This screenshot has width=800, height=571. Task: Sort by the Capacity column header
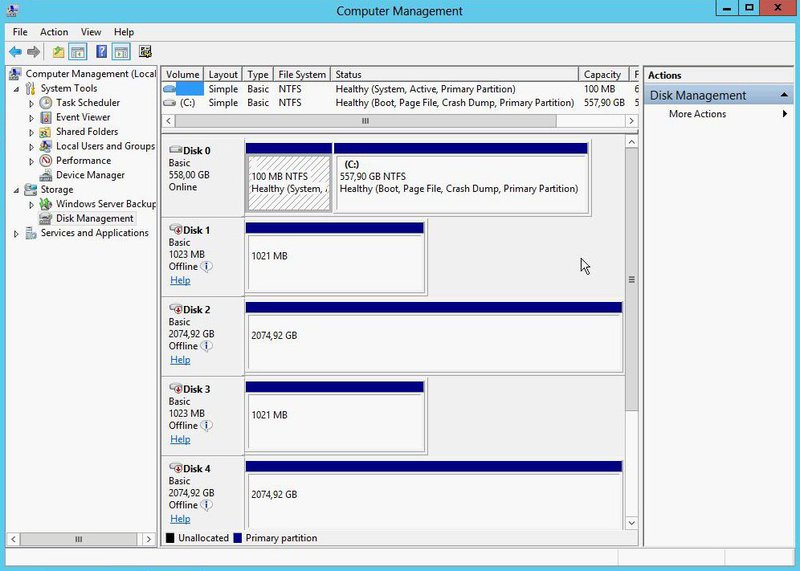coord(603,75)
